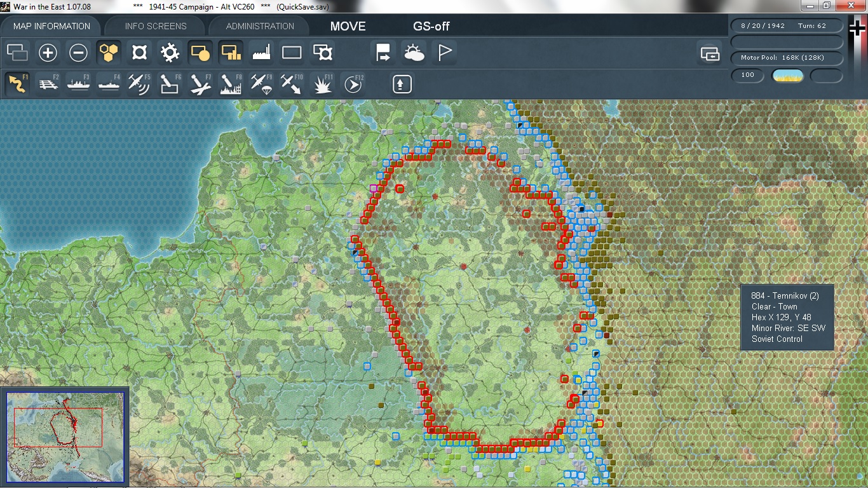Toggle the hexagon grid overlay

click(109, 53)
